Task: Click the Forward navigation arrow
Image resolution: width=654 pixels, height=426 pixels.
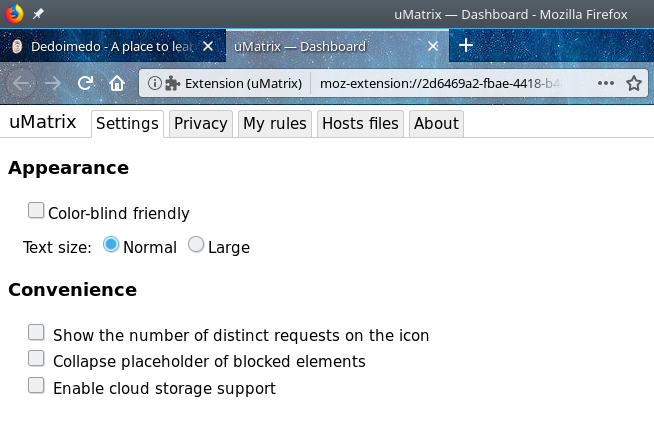Action: coord(54,83)
